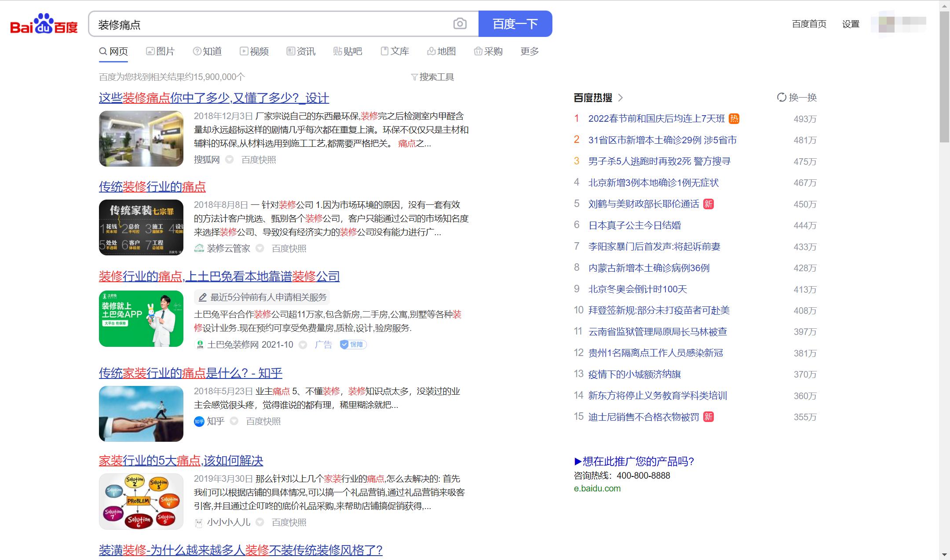Screen dimensions: 950x560
Task: Switch to the 地图 tab
Action: pyautogui.click(x=441, y=51)
